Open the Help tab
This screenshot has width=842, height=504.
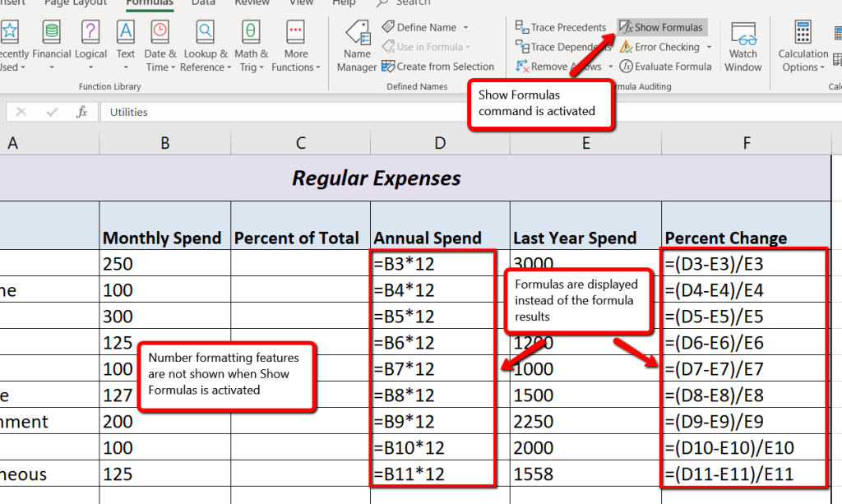point(344,3)
